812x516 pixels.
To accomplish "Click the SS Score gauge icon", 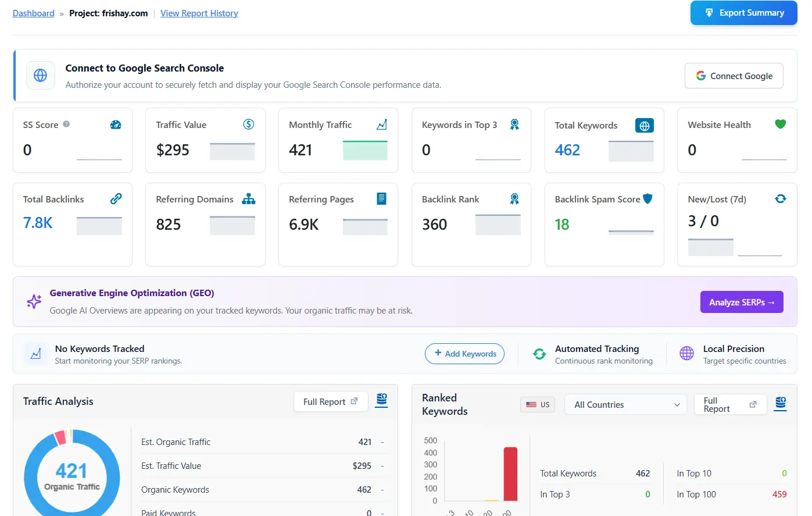I will [115, 124].
